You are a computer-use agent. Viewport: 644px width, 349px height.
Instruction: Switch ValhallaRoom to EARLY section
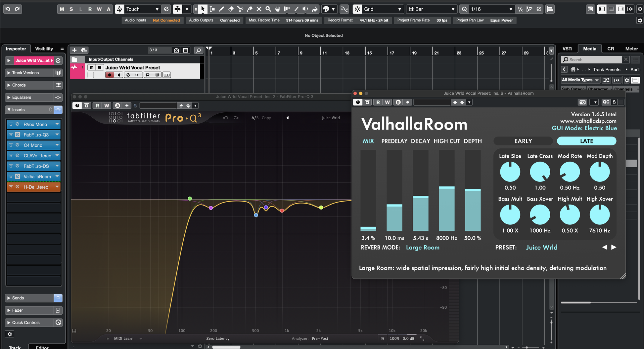(x=523, y=141)
